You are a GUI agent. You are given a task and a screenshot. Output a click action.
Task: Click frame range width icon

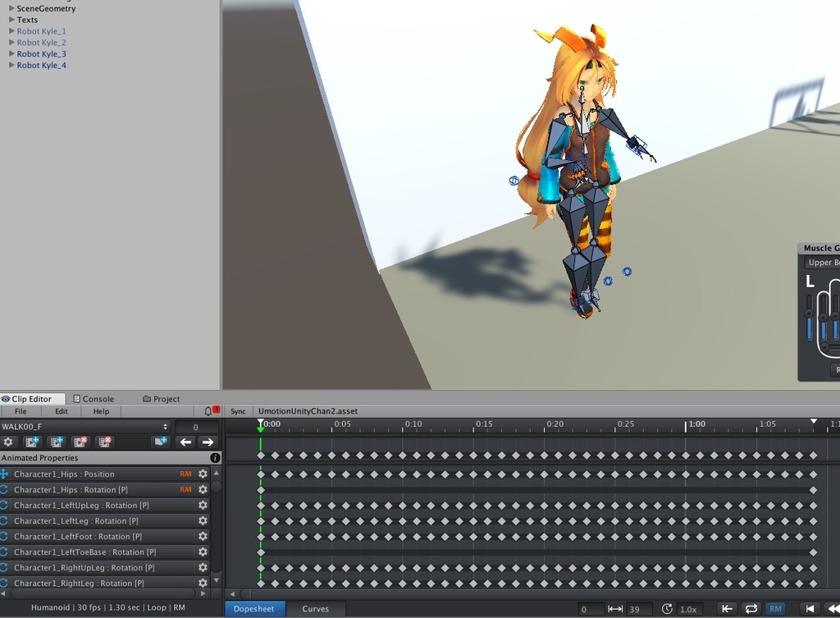pyautogui.click(x=615, y=609)
